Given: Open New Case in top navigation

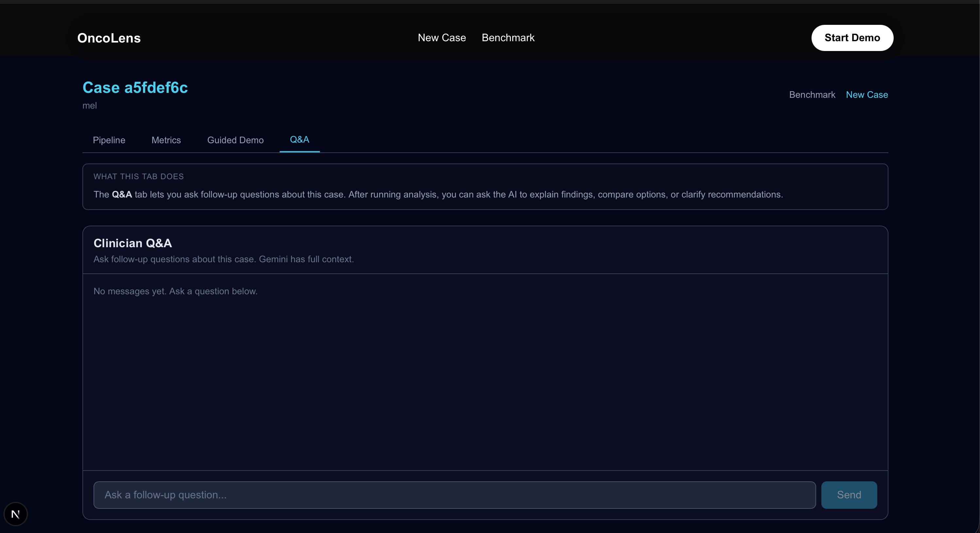Looking at the screenshot, I should (442, 38).
